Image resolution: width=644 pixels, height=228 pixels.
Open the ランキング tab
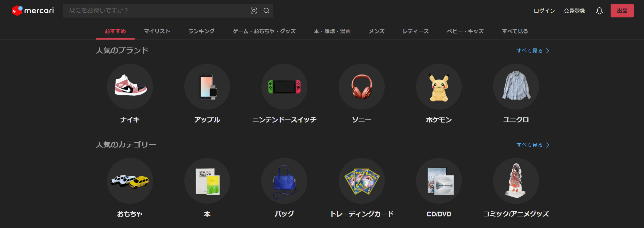[x=201, y=31]
